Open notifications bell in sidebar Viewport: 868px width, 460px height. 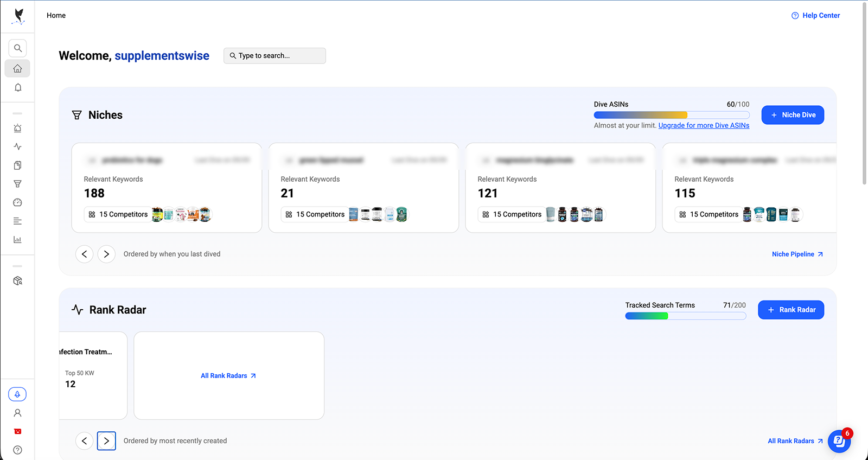(x=17, y=87)
